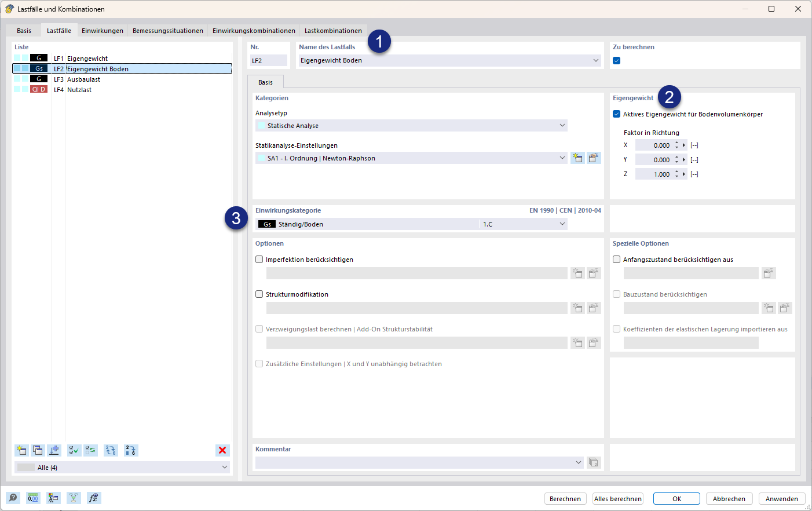Select all load cases checkmark icon

point(74,450)
